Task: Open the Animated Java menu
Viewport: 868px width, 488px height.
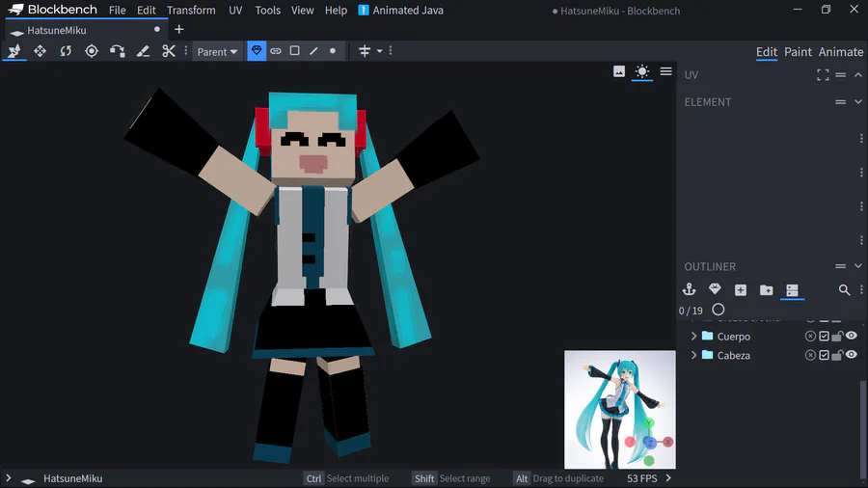Action: pos(401,10)
